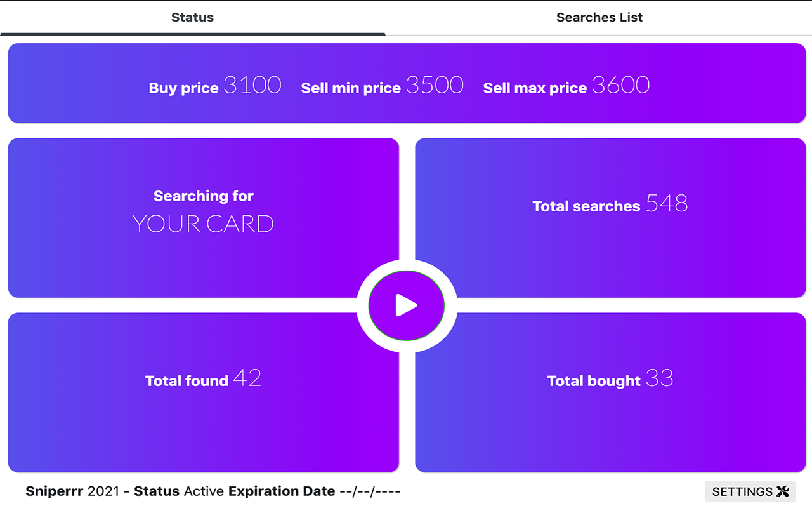812x508 pixels.
Task: Select the Status tab
Action: point(192,18)
